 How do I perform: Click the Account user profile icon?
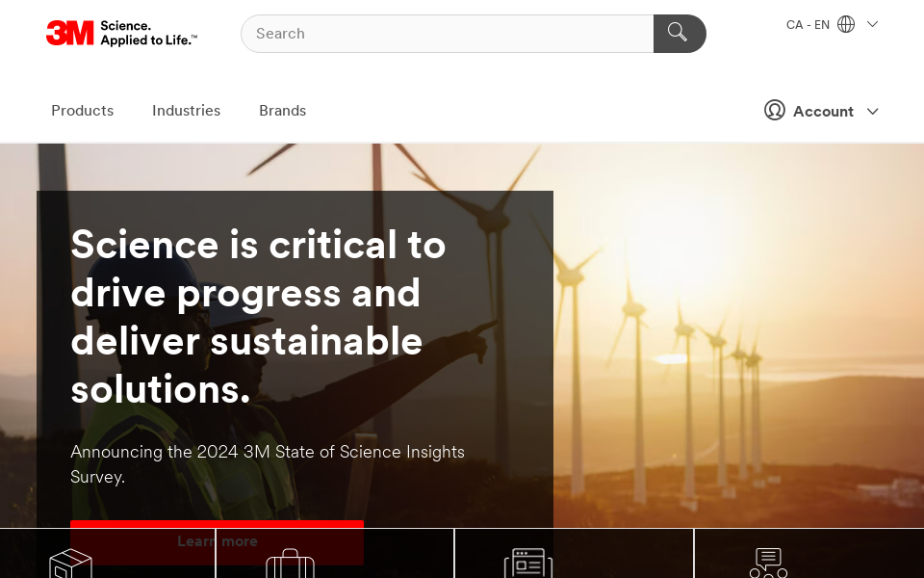(x=775, y=111)
